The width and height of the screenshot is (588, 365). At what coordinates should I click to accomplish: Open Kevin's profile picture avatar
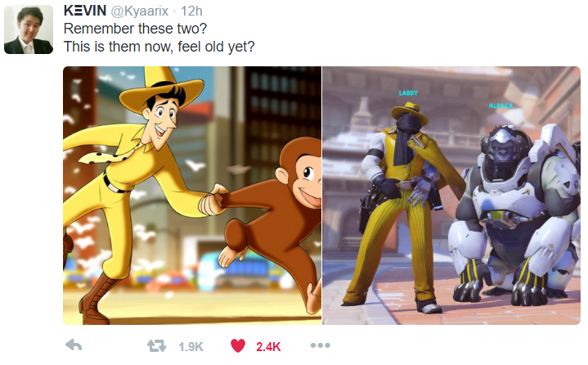pyautogui.click(x=29, y=29)
